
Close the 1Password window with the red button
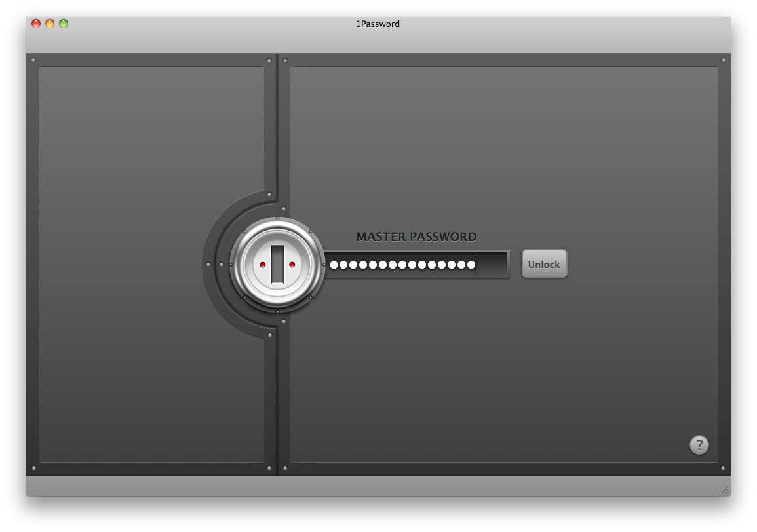[36, 23]
